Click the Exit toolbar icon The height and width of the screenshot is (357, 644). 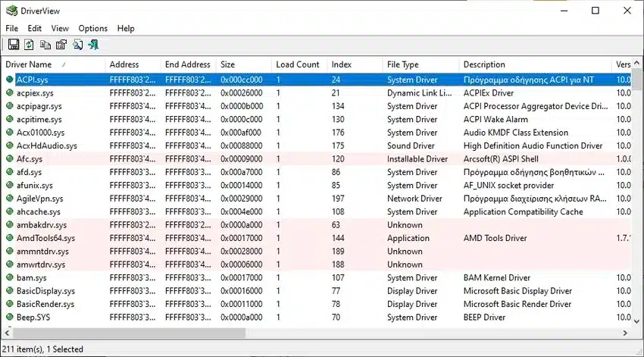(93, 45)
